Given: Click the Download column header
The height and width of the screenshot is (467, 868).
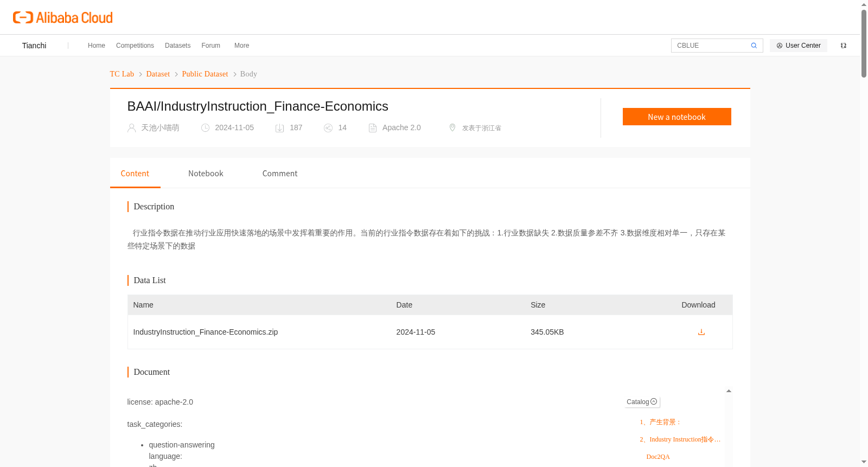Looking at the screenshot, I should pos(698,305).
